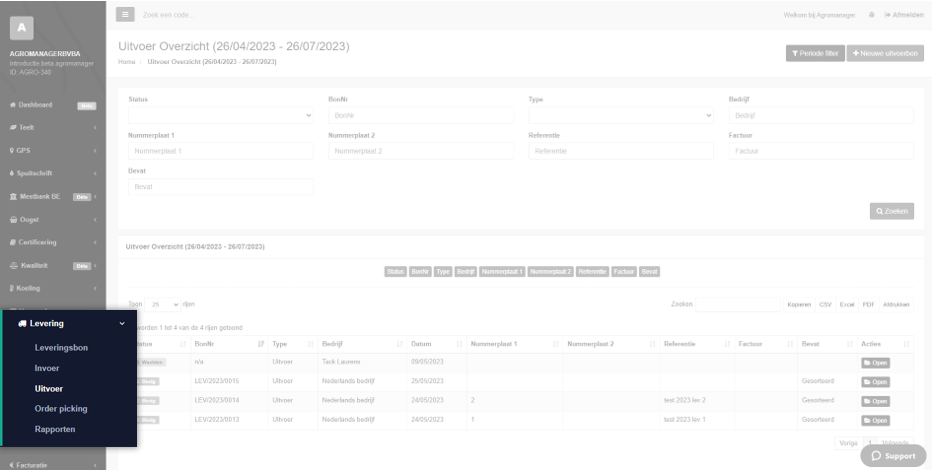Toggle the Type column visibility button

point(443,272)
